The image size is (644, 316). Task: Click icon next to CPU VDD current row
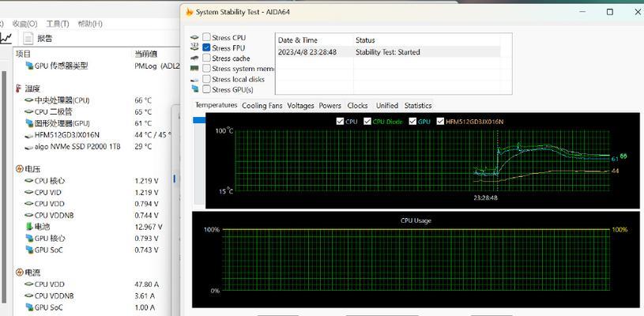click(29, 284)
